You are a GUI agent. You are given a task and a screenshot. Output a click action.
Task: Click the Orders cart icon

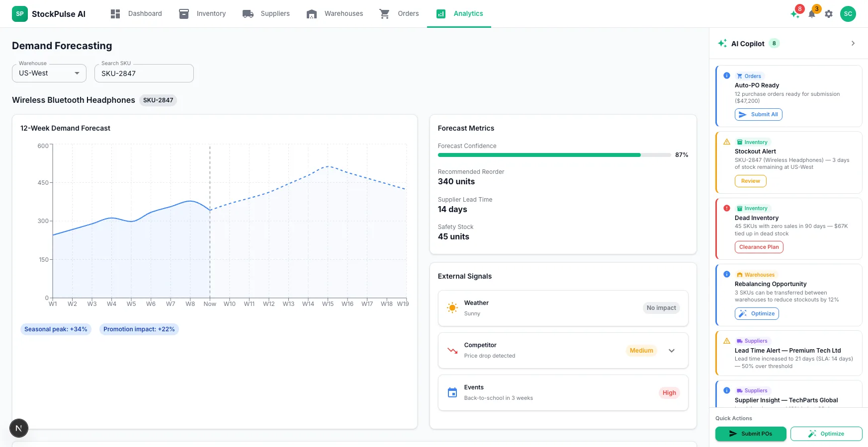pos(385,14)
